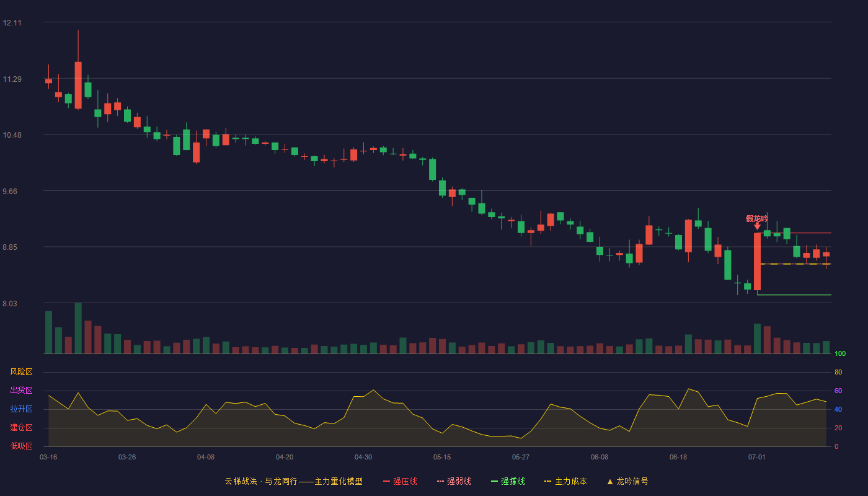Click the 03-26 date axis label

tap(127, 457)
